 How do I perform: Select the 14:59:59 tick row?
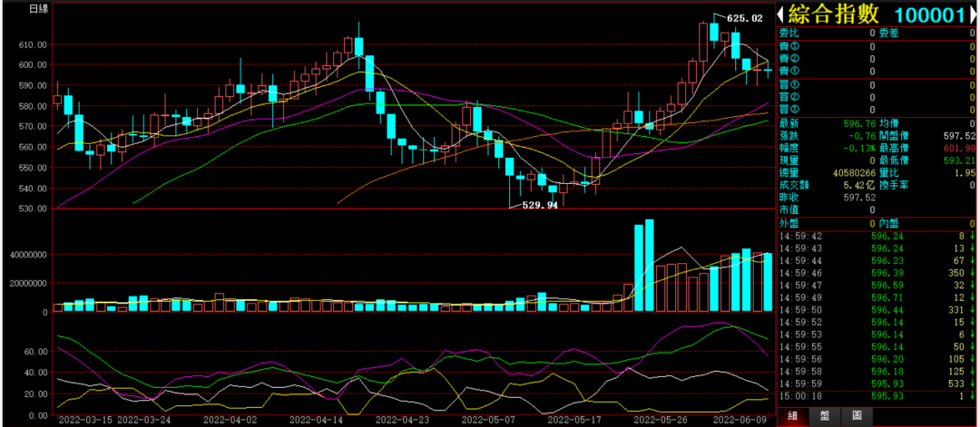click(877, 383)
